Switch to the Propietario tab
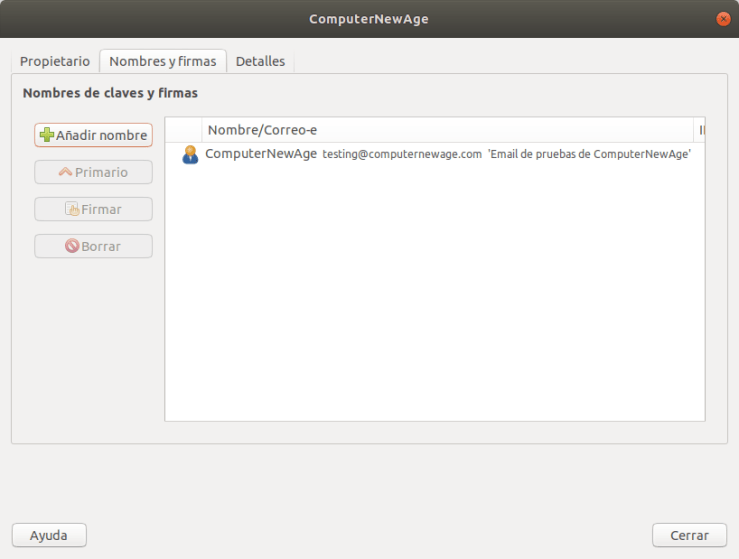739x559 pixels. pos(55,61)
